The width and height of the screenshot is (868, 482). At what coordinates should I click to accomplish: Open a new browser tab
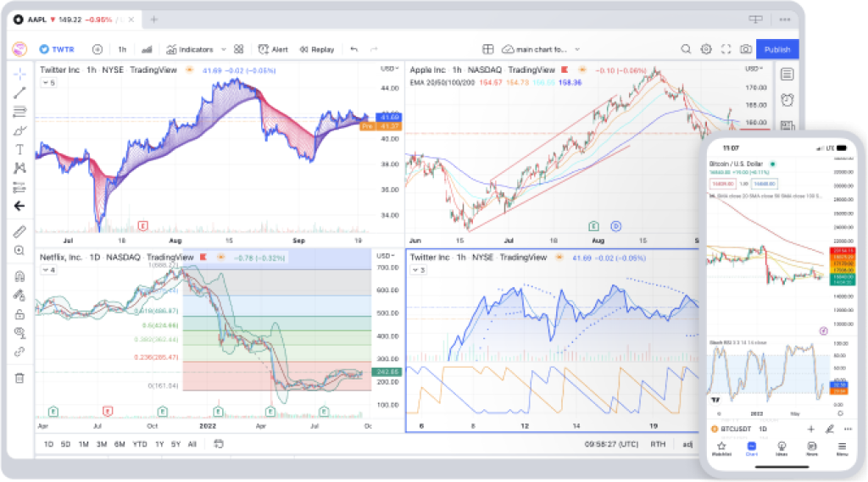[154, 19]
